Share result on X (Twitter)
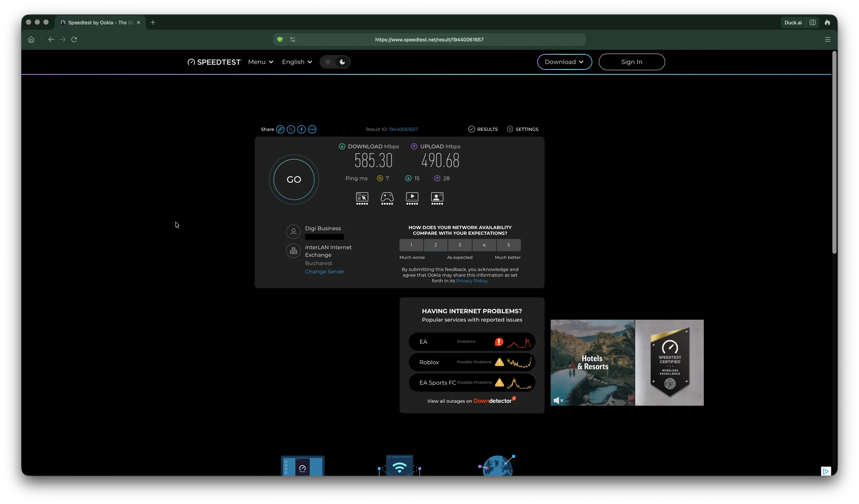The image size is (859, 504). (291, 129)
